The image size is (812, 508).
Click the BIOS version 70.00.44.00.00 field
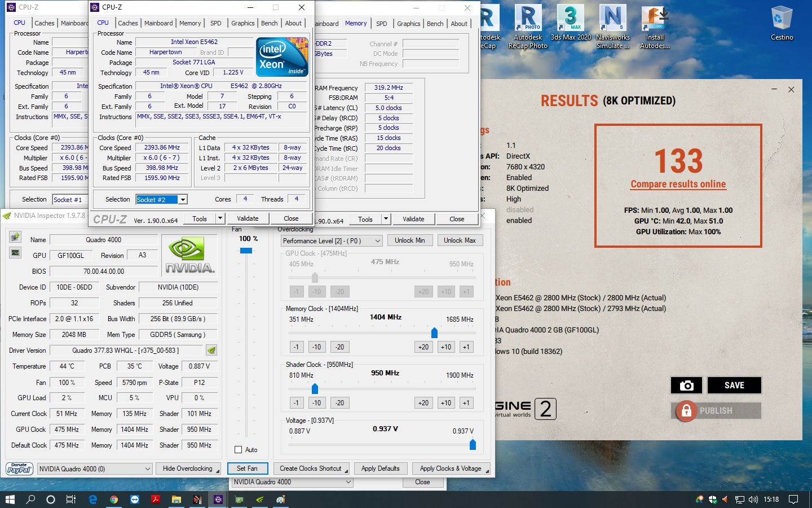coord(104,271)
